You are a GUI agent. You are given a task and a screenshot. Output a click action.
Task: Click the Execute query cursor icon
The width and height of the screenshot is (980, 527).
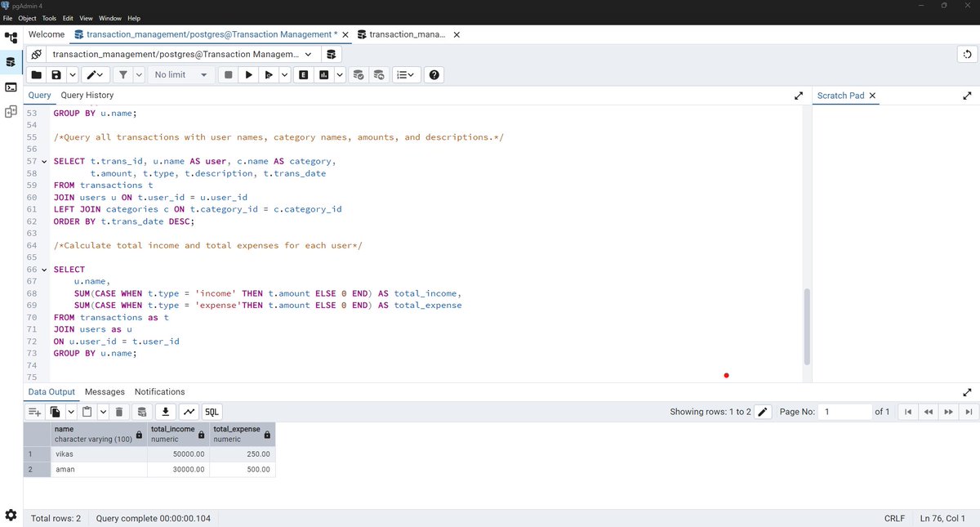[269, 74]
